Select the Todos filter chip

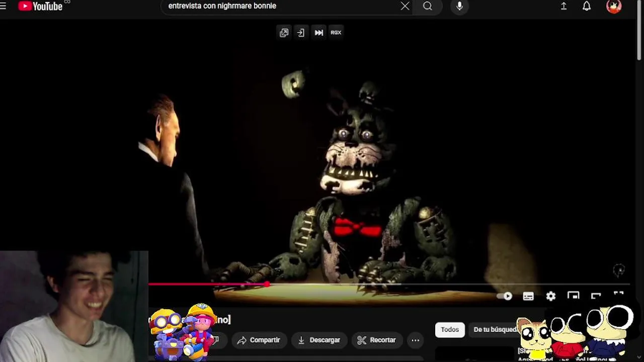click(x=450, y=329)
